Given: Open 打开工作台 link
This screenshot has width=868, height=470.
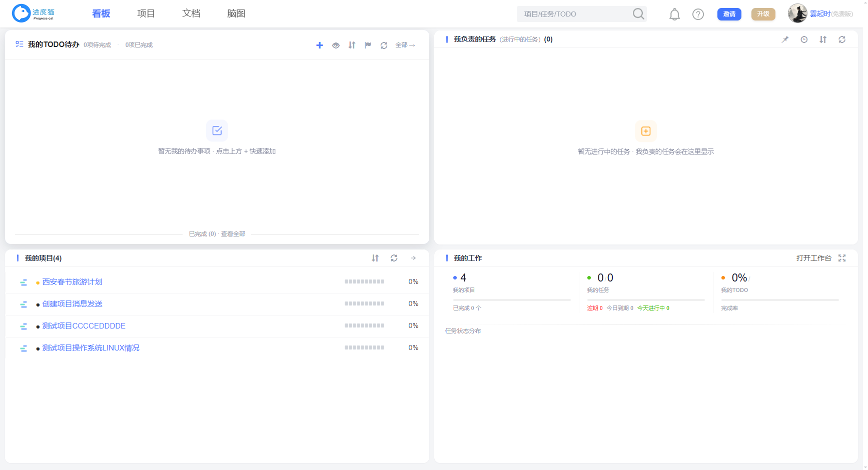Looking at the screenshot, I should 813,258.
